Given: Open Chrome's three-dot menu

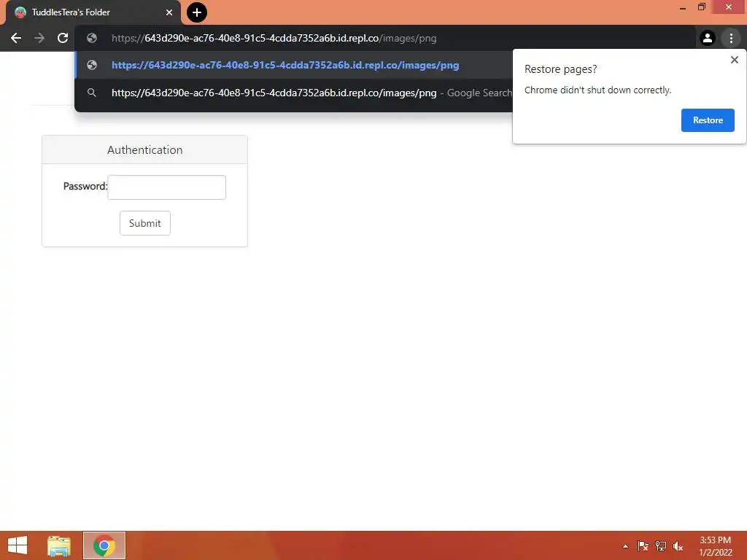Looking at the screenshot, I should click(731, 38).
